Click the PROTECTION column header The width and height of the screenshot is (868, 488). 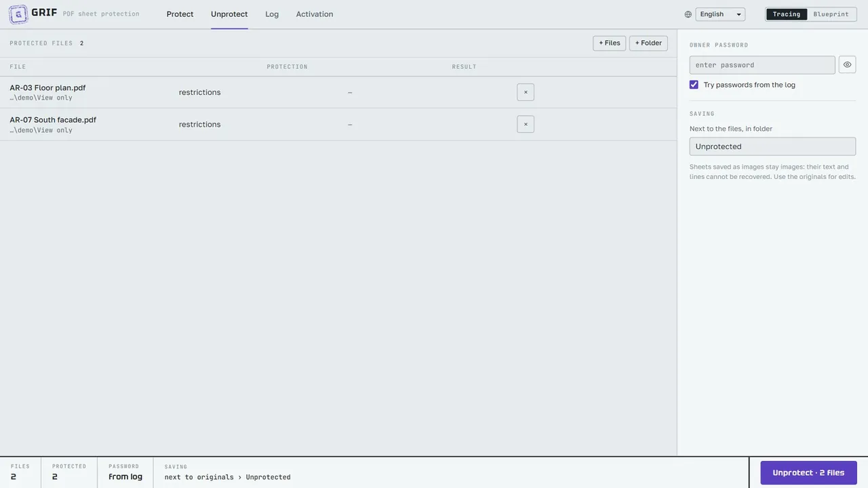tap(287, 67)
